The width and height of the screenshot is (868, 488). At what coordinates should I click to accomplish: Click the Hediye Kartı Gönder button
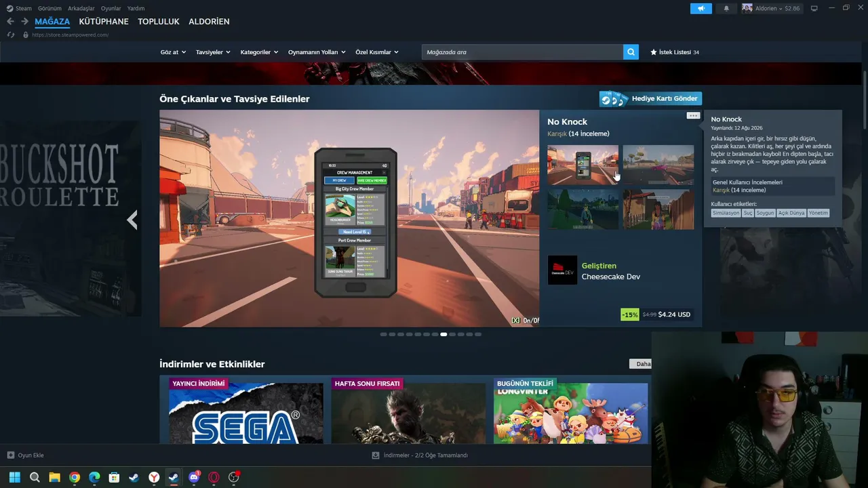tap(650, 99)
